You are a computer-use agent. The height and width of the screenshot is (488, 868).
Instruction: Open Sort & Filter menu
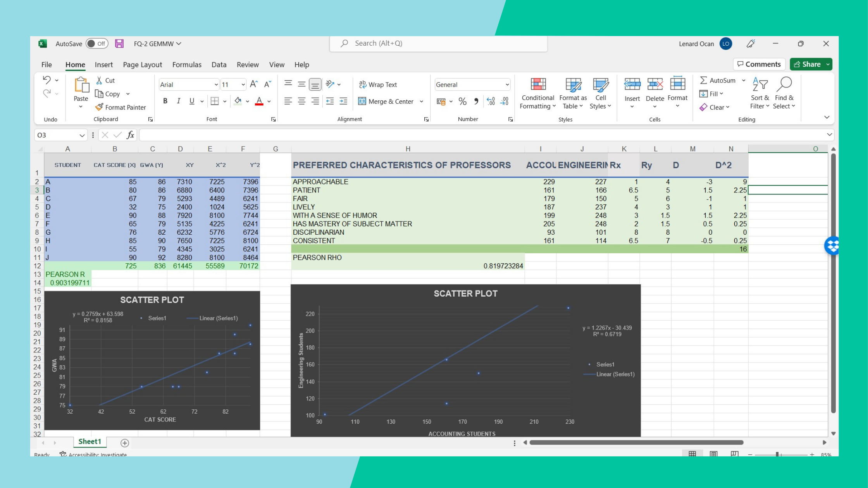[759, 93]
